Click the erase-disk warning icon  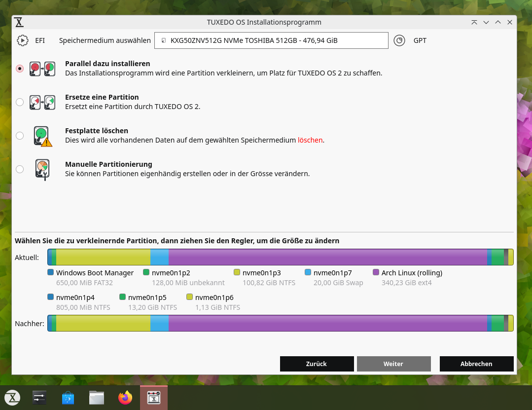43,137
